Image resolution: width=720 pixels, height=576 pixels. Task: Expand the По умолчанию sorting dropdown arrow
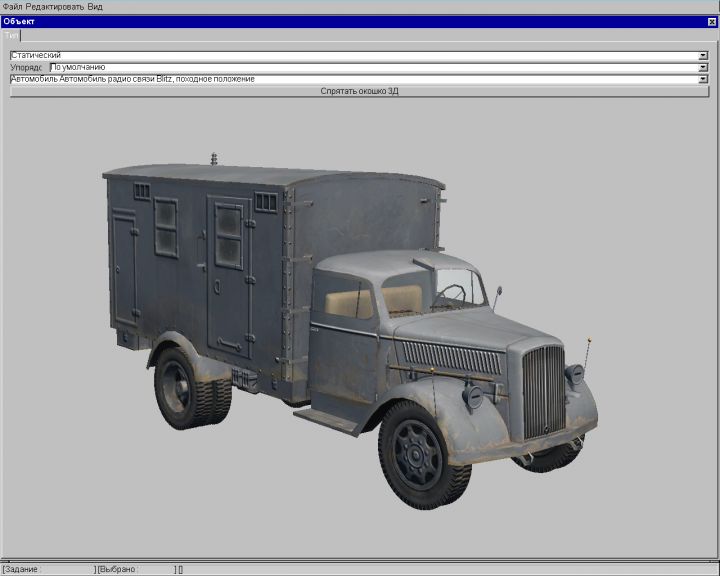click(703, 67)
